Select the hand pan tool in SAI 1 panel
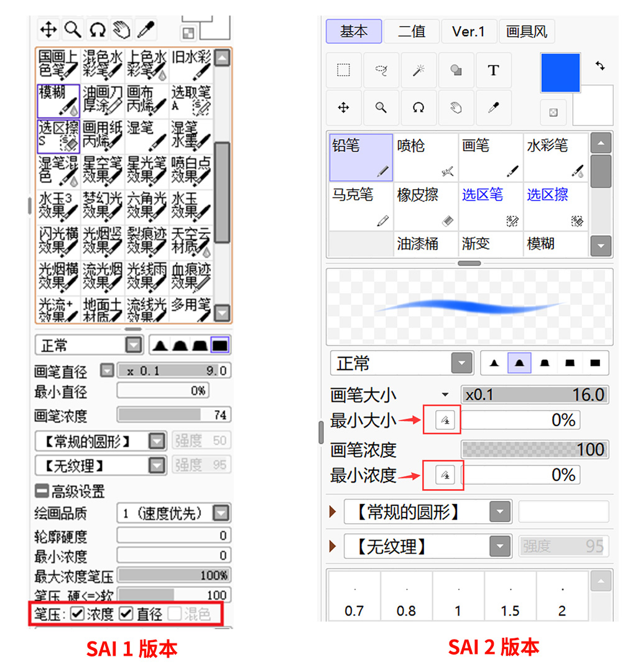 (x=122, y=30)
